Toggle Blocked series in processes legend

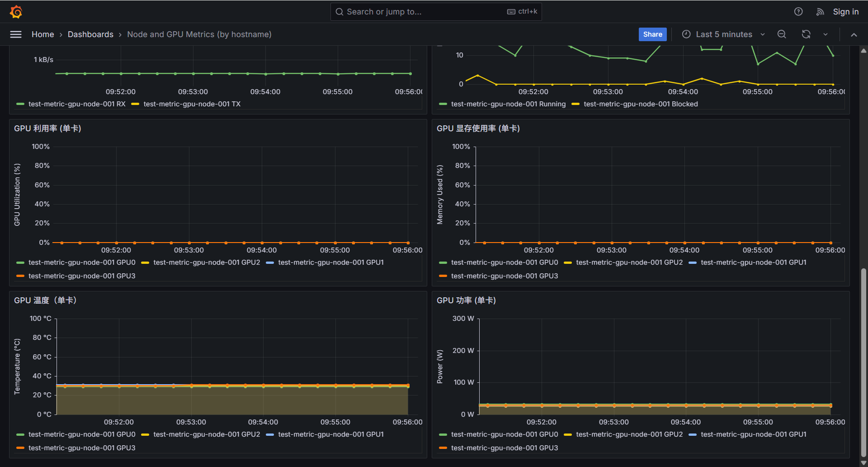pyautogui.click(x=641, y=104)
